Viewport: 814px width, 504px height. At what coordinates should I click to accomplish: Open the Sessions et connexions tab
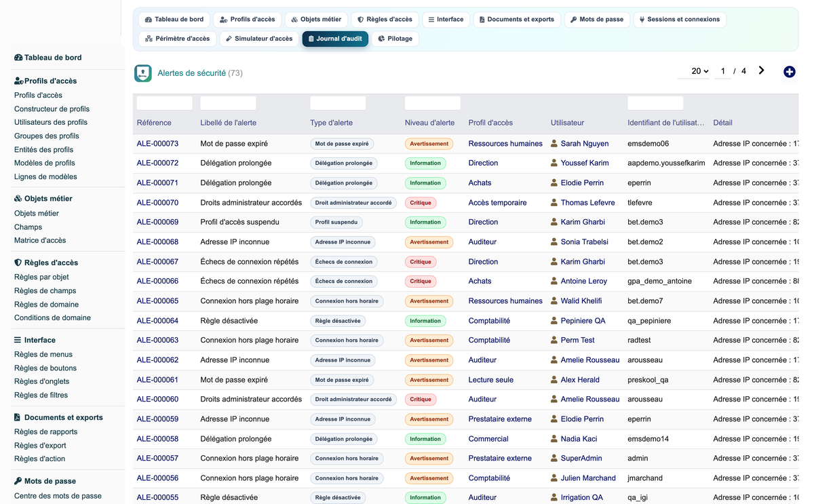coord(680,20)
